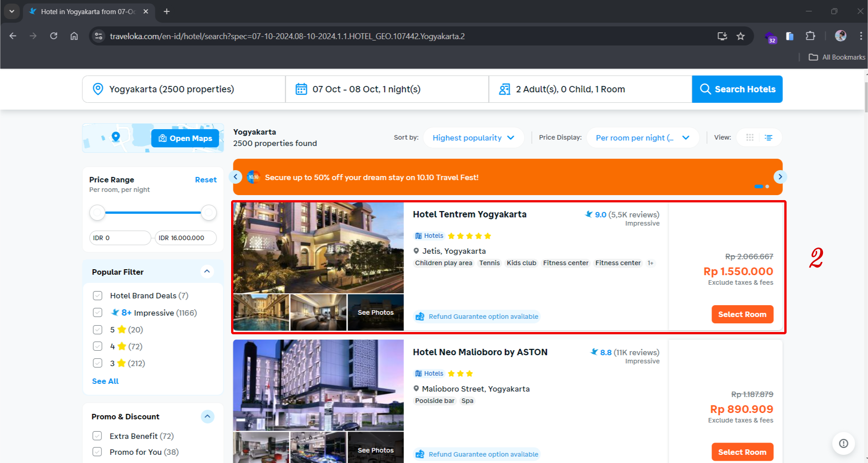Reset the price range
Screen dimensions: 868x463
tap(206, 180)
